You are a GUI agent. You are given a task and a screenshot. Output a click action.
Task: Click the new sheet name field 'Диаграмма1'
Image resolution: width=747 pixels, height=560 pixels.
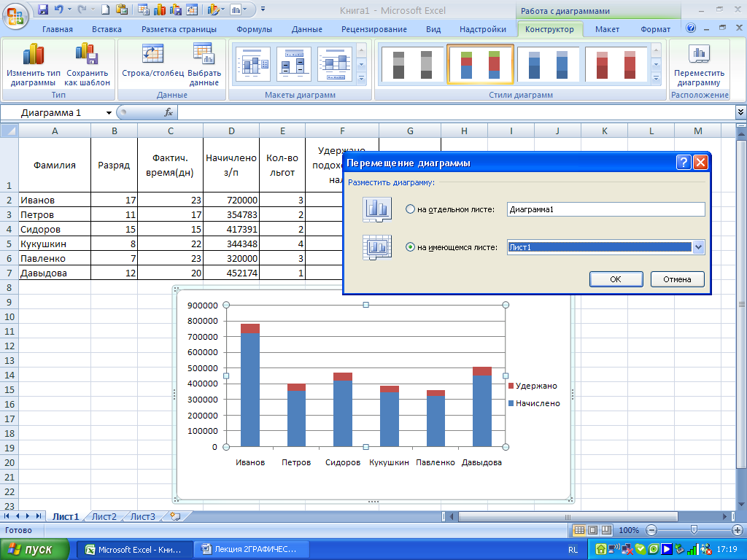pyautogui.click(x=605, y=210)
